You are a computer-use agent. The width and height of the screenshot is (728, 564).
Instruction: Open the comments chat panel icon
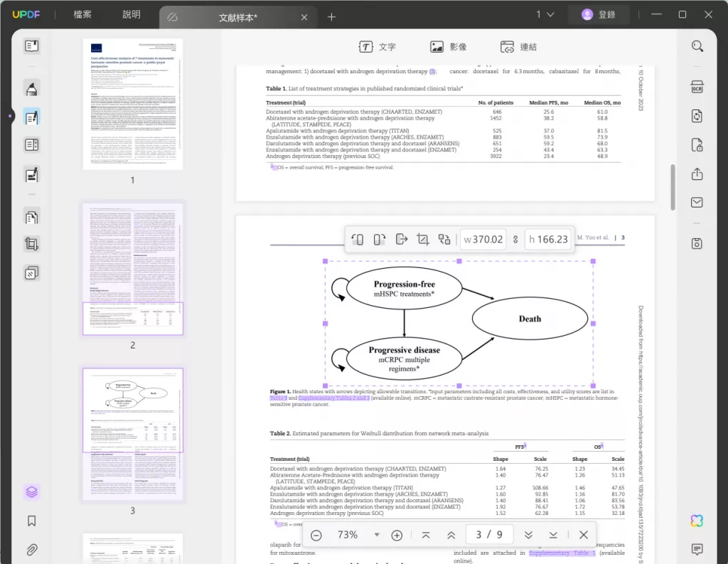697,550
